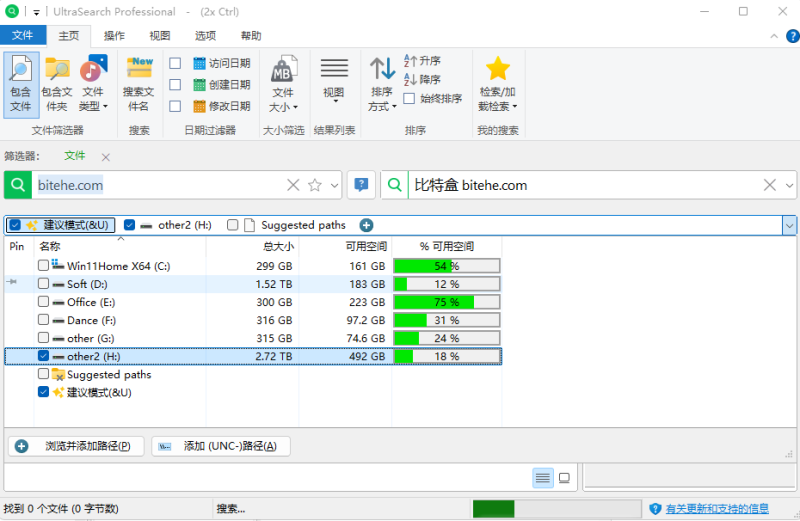Viewport: 800px width, 521px height.
Task: Add a path with the blue plus icon
Action: coord(366,225)
